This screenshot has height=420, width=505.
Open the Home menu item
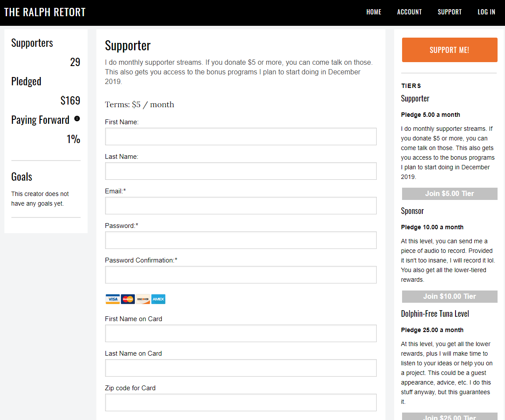374,12
